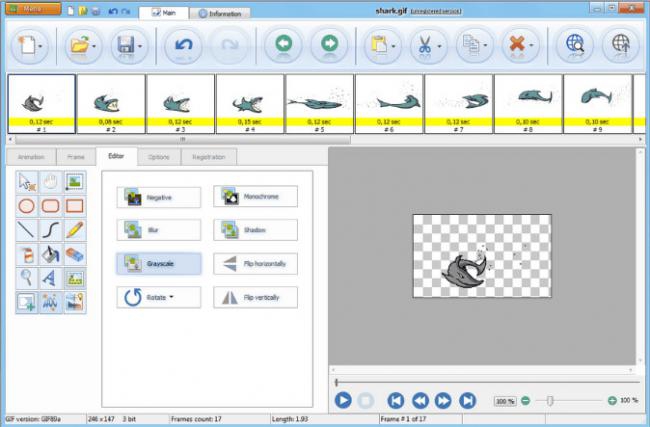Click the green right arrow move-frame button
Image resolution: width=650 pixels, height=427 pixels.
330,44
